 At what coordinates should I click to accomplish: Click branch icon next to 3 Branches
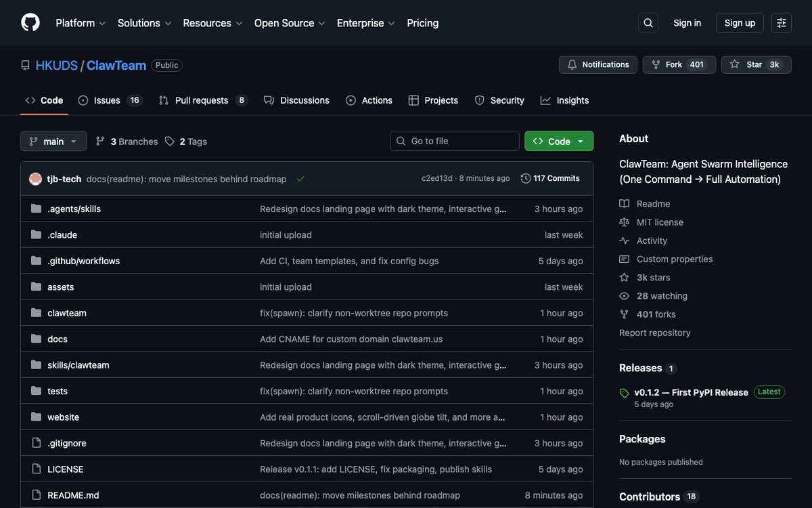coord(100,141)
